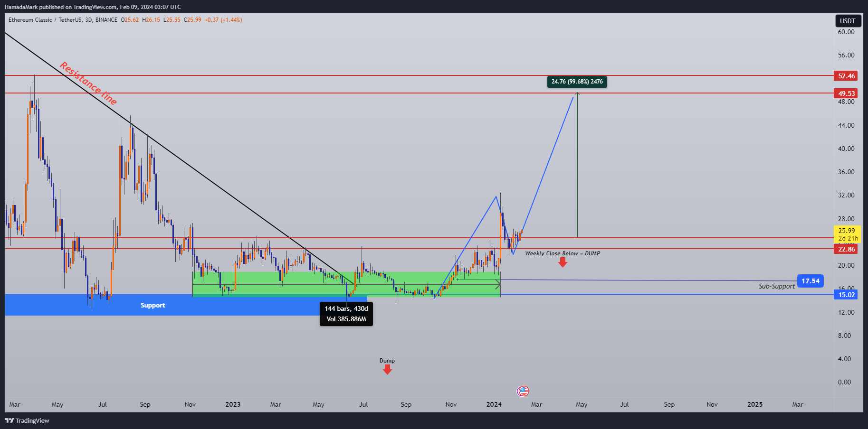Click the Sub-Support text label
Screen dimensions: 868x429
(x=777, y=286)
